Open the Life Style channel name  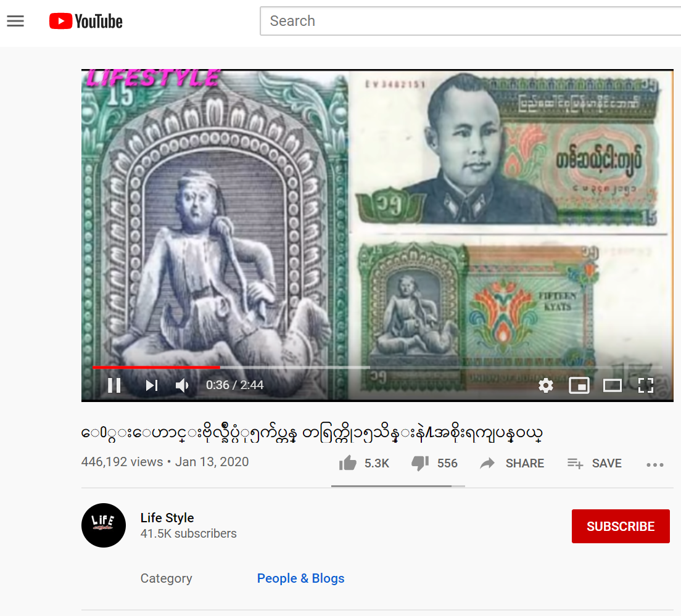(x=167, y=518)
